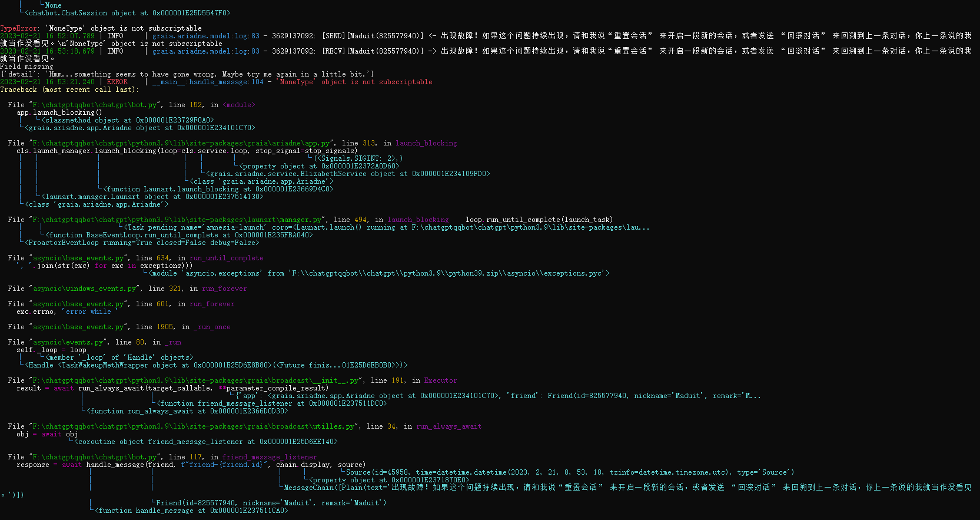Viewport: 980px width, 520px height.
Task: Click the 'self._loop = loop' code line
Action: [51, 350]
